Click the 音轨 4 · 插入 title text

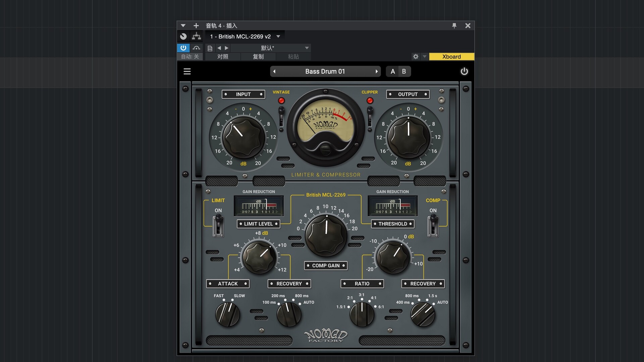pyautogui.click(x=221, y=26)
